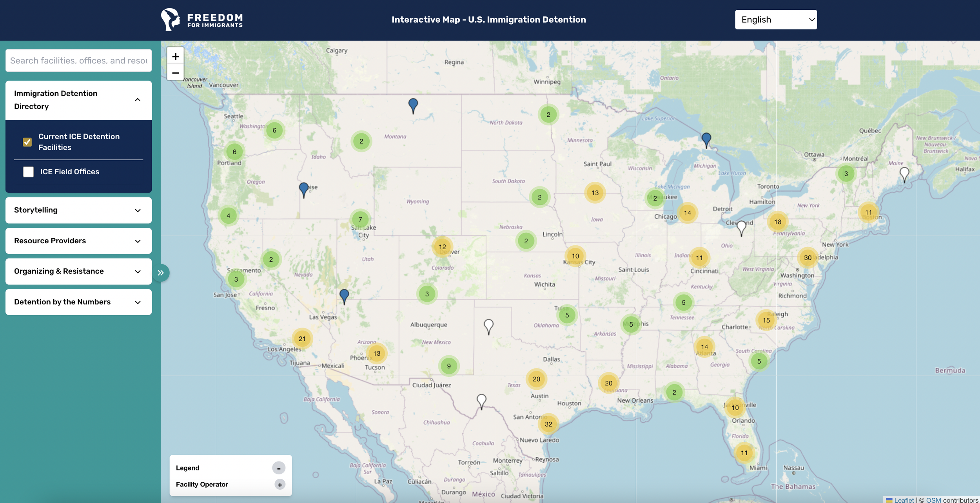This screenshot has height=503, width=980.
Task: Uncheck Current ICE Detention Facilities
Action: click(x=27, y=142)
